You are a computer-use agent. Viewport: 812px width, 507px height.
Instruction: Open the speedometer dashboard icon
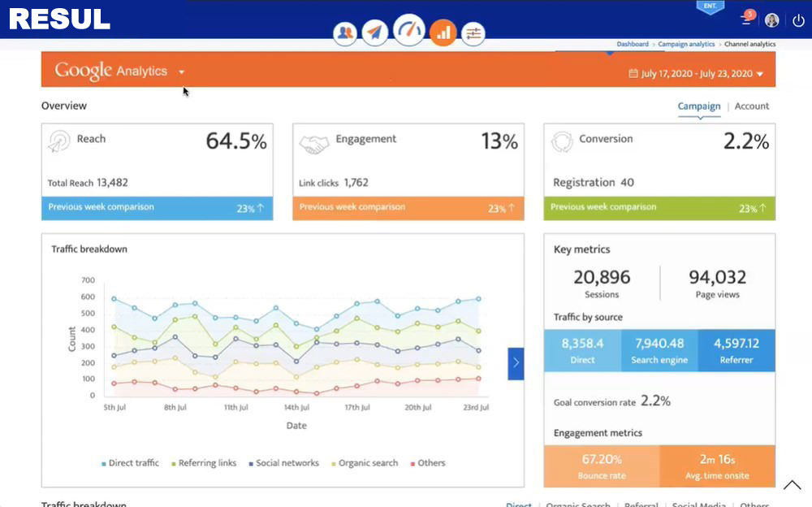point(408,30)
